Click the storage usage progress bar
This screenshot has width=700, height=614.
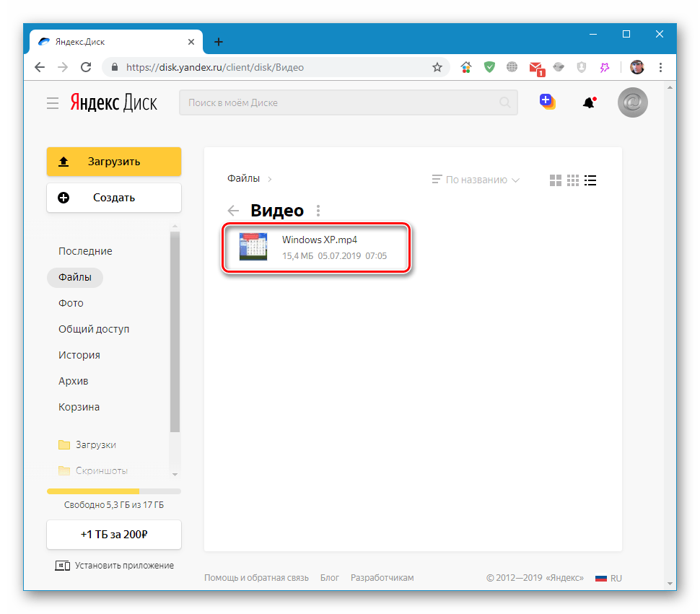tap(114, 492)
